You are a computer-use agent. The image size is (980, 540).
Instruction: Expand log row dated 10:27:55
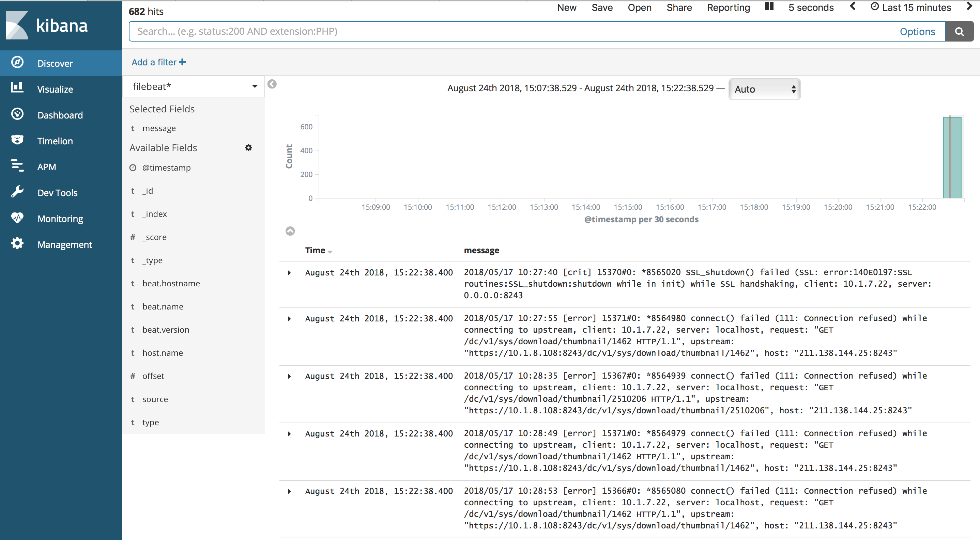point(289,319)
